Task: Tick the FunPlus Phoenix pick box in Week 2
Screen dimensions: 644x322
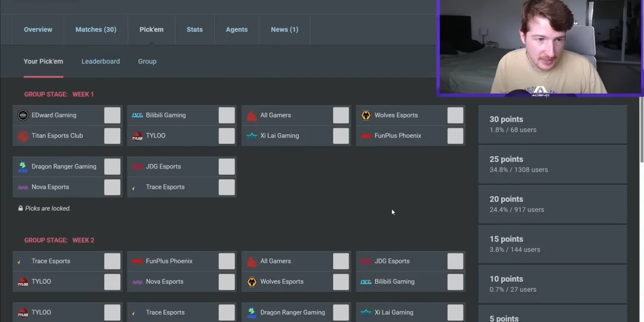Action: tap(226, 261)
